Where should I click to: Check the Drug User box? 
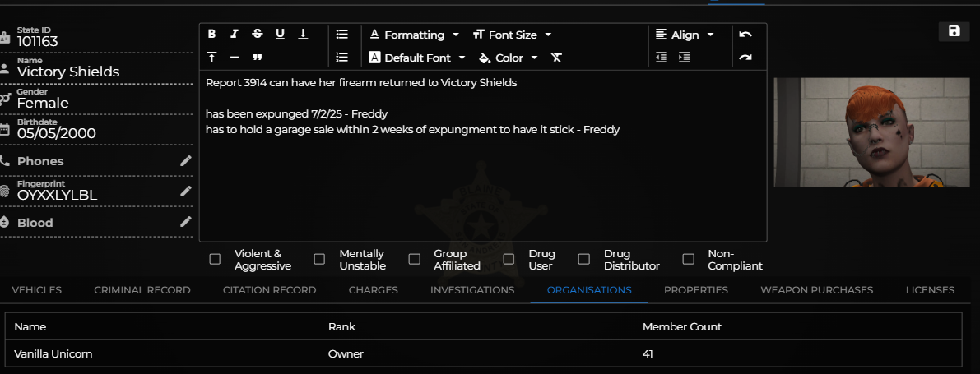pos(509,259)
